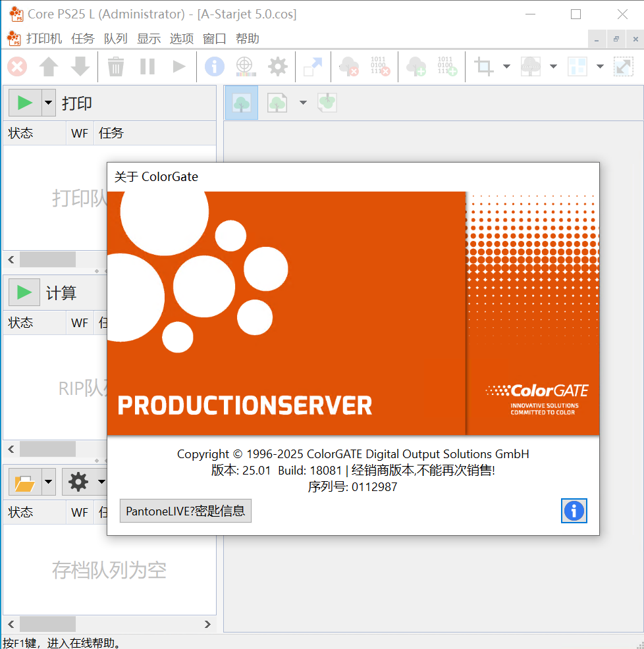
Task: Move job down with the down arrow icon
Action: coord(80,66)
